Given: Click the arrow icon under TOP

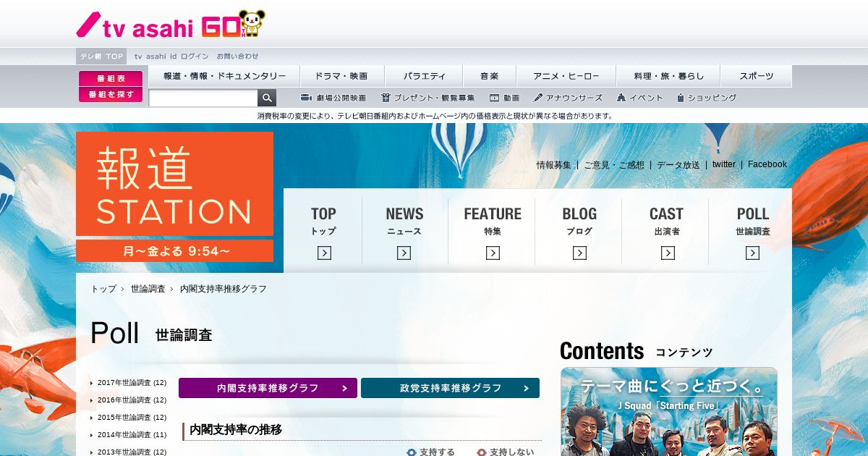Looking at the screenshot, I should point(324,253).
